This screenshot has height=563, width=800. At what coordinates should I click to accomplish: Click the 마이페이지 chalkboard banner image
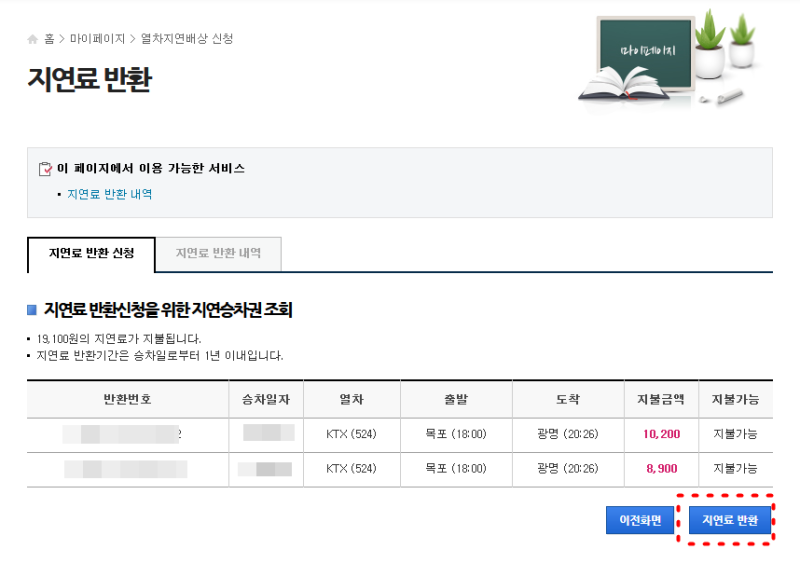coord(646,53)
